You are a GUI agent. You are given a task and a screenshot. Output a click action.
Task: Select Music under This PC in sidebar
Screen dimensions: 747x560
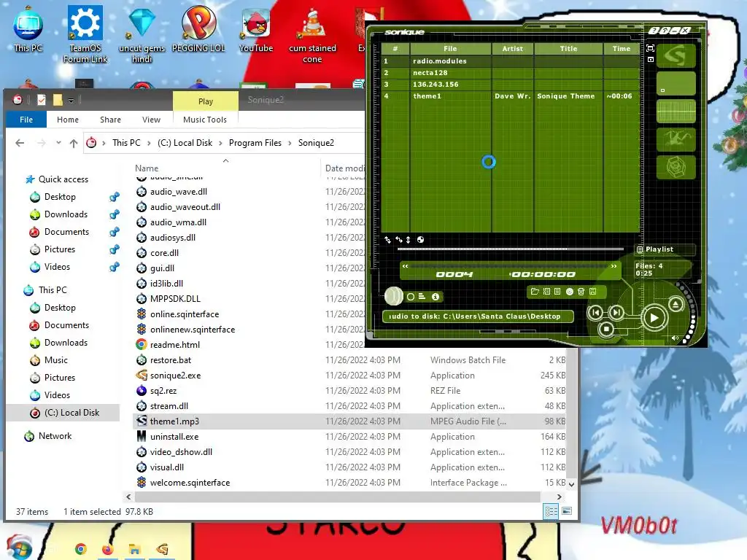(55, 360)
